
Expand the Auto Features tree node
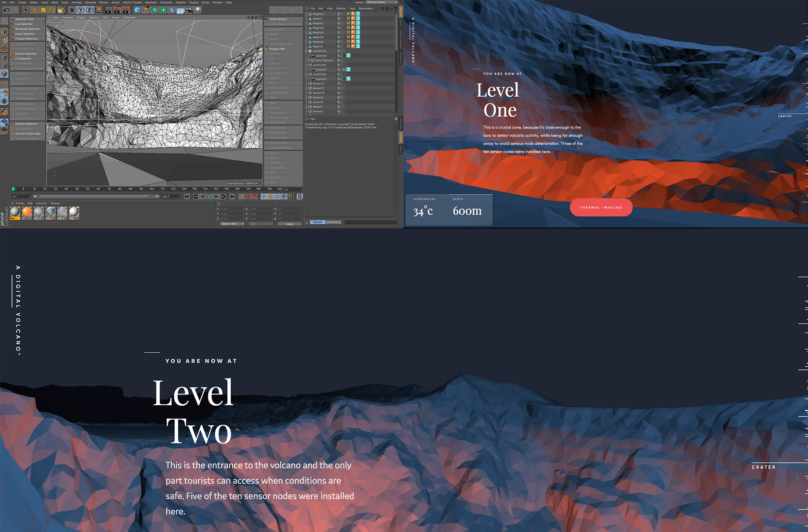(x=309, y=60)
